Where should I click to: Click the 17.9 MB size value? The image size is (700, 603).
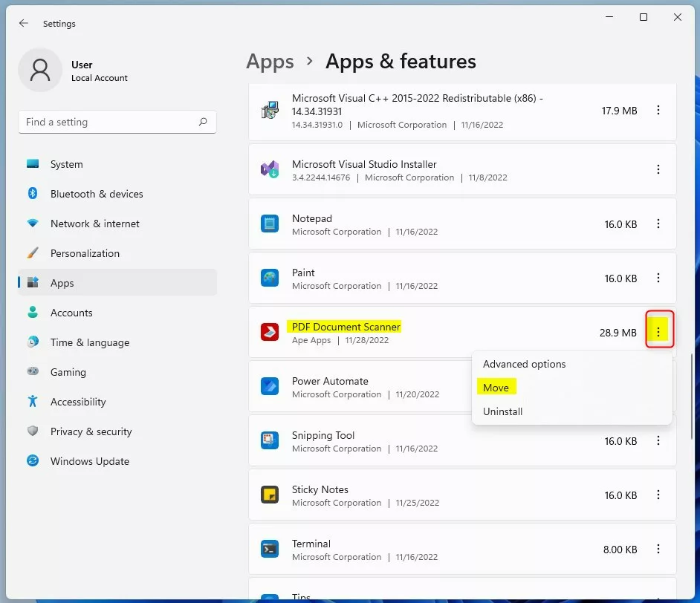click(x=619, y=111)
